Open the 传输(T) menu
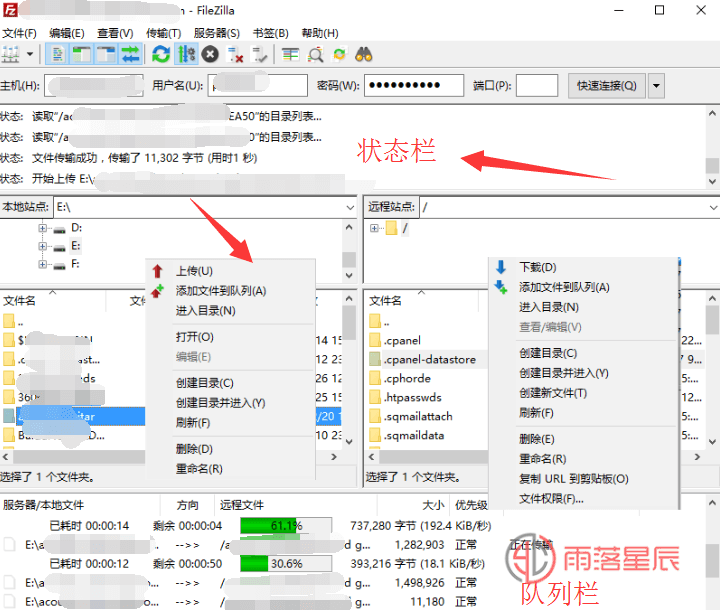The height and width of the screenshot is (610, 720). point(163,33)
